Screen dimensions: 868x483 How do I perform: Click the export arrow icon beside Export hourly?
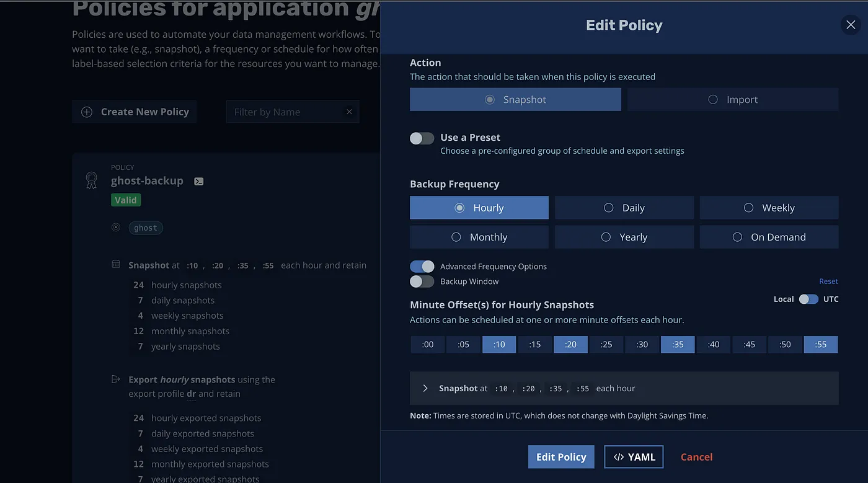tap(115, 379)
